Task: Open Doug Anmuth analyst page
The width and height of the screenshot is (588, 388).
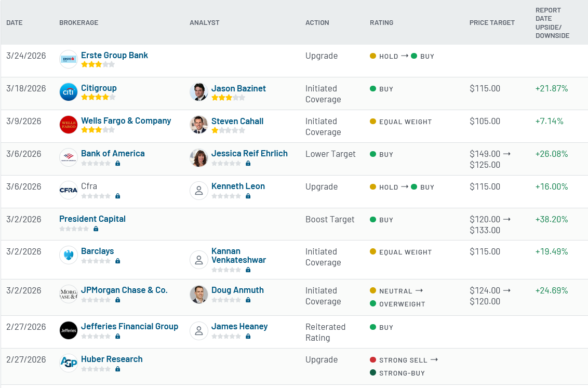Action: click(237, 290)
